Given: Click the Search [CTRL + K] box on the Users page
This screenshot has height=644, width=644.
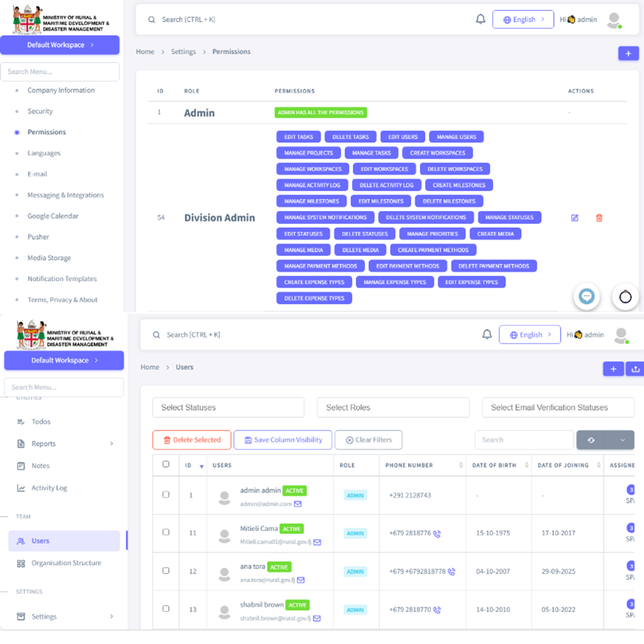Looking at the screenshot, I should [x=193, y=335].
